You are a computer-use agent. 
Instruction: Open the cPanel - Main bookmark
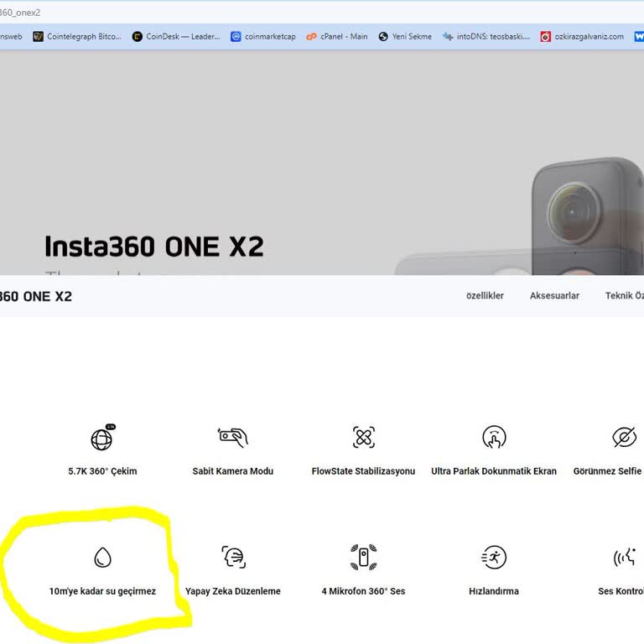coord(337,37)
